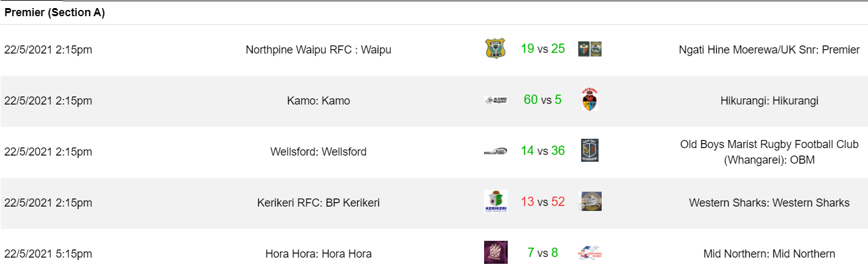The width and height of the screenshot is (868, 280).
Task: Click the Hikurangi team crest
Action: (x=589, y=100)
